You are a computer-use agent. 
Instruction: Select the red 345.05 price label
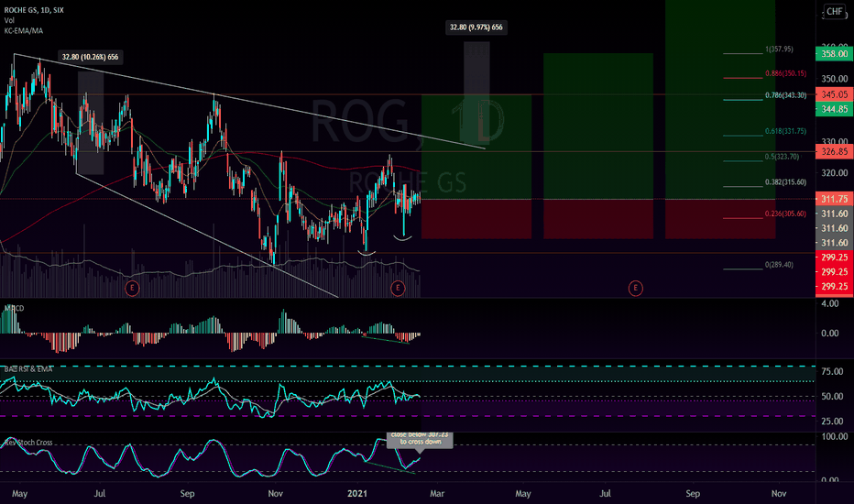pos(835,94)
